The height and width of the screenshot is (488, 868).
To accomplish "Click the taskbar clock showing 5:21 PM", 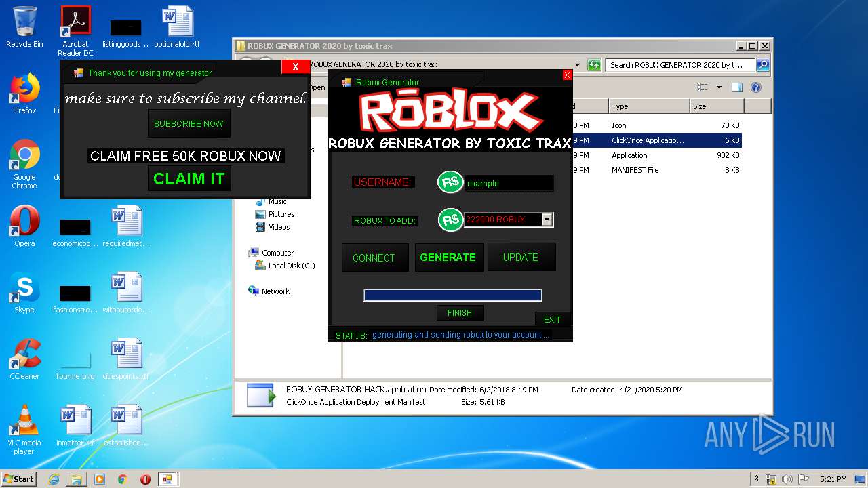I will (x=833, y=479).
